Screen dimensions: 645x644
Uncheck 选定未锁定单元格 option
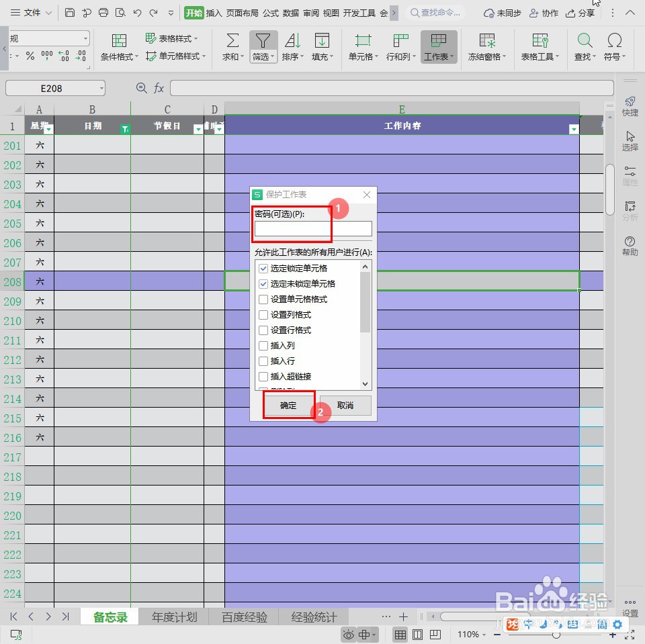(263, 284)
